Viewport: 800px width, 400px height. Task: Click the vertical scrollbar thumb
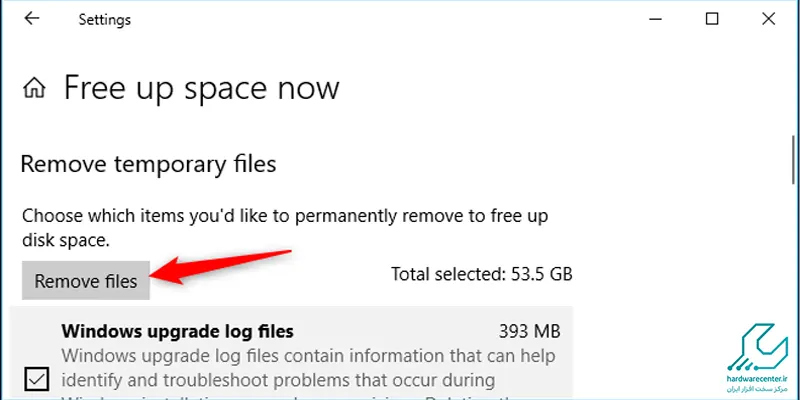pos(793,159)
